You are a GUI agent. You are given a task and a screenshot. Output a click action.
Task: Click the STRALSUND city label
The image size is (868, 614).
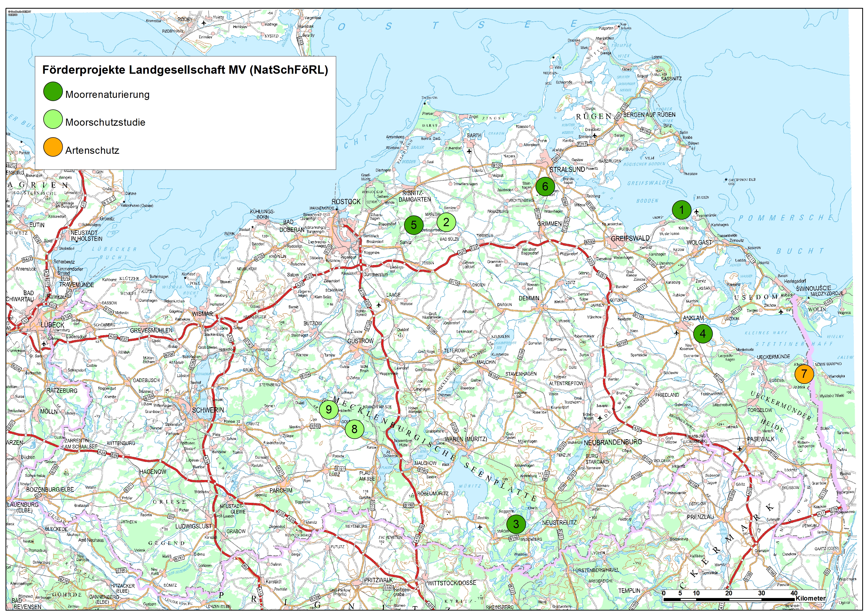(x=567, y=170)
